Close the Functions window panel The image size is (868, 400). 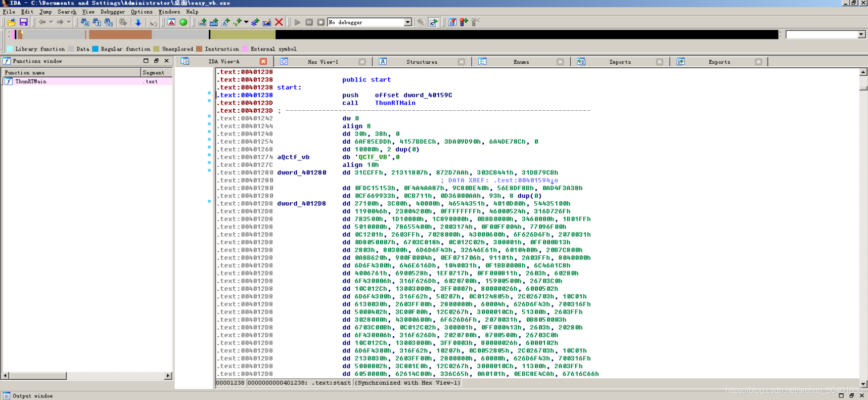[x=166, y=61]
